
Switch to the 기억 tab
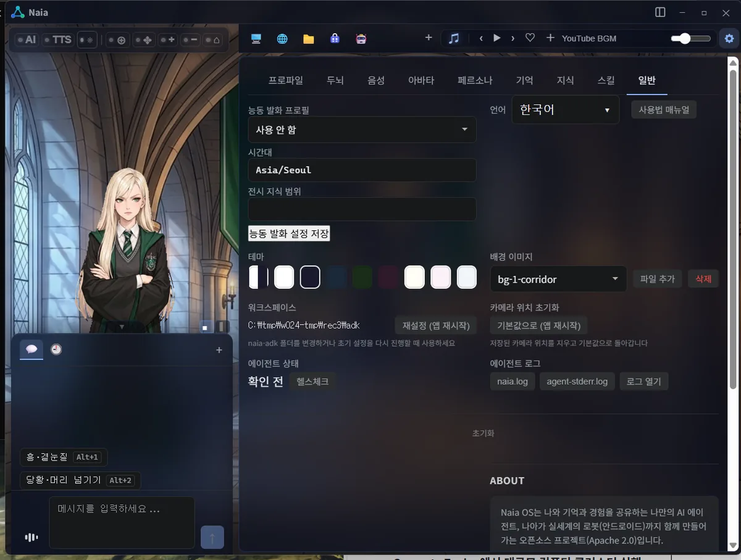point(524,80)
